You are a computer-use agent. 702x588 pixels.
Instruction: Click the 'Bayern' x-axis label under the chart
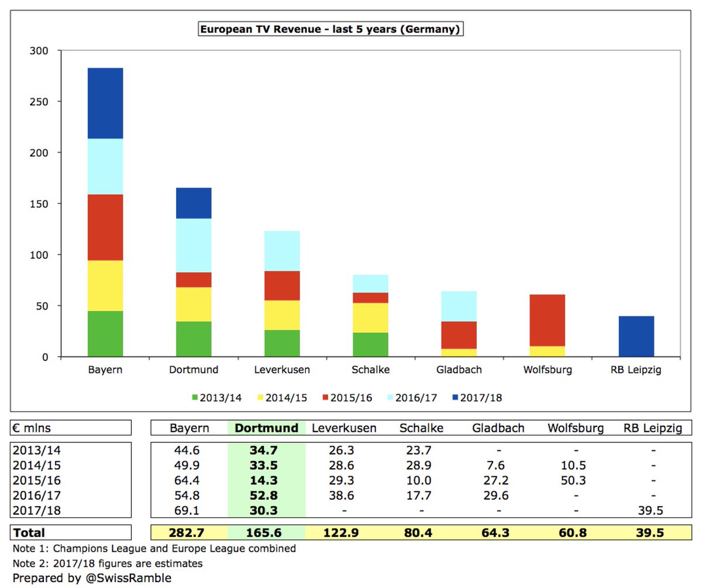(105, 370)
